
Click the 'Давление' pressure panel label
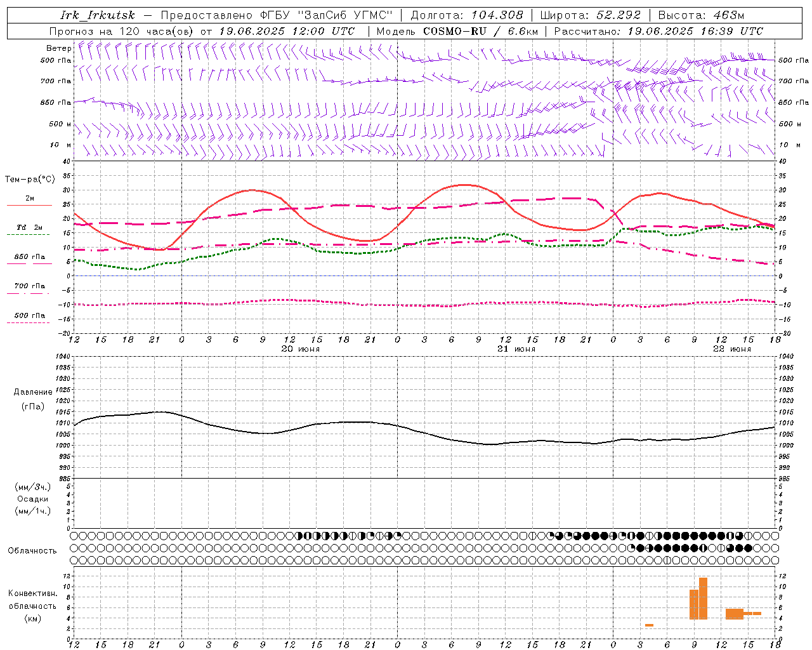click(x=33, y=392)
